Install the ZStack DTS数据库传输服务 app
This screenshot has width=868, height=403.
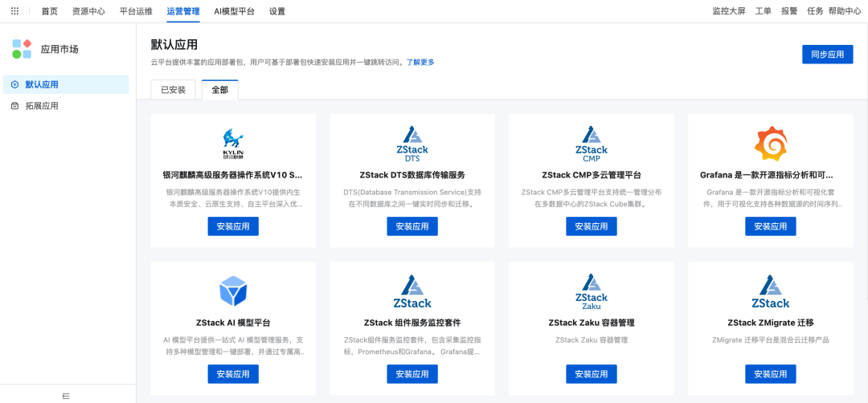point(412,226)
